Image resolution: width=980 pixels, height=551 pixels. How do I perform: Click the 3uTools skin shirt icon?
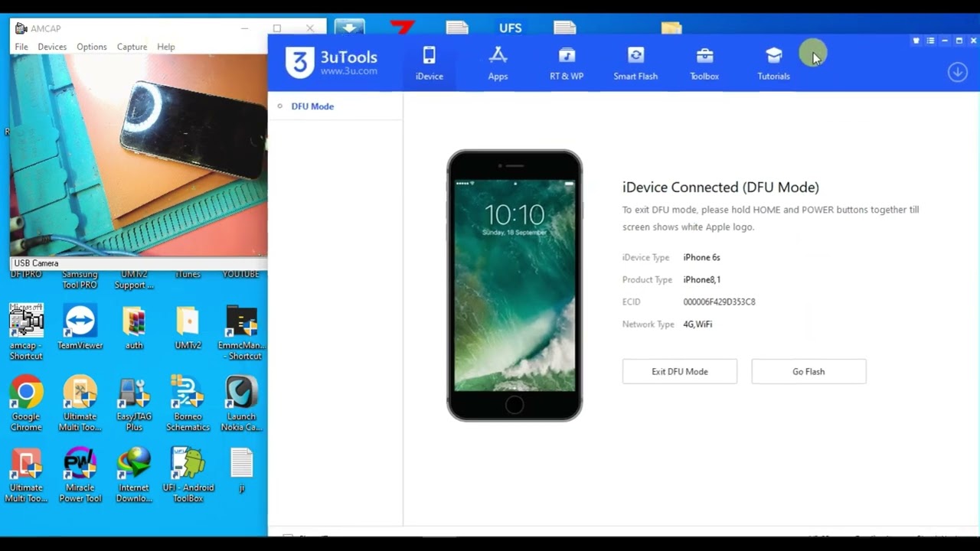coord(916,41)
